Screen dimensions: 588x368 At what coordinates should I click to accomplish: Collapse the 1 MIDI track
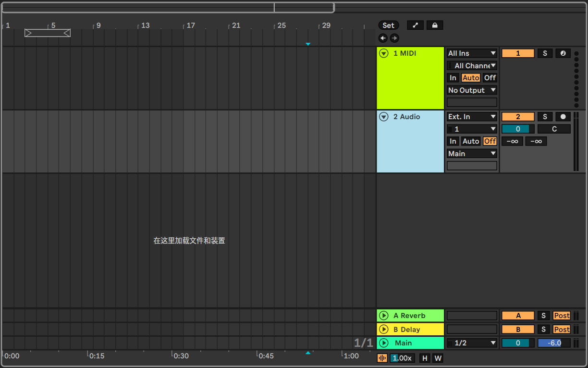[x=383, y=53]
